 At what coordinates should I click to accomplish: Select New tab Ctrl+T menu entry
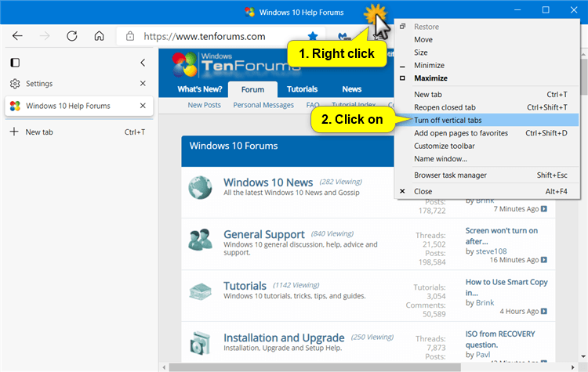[486, 95]
